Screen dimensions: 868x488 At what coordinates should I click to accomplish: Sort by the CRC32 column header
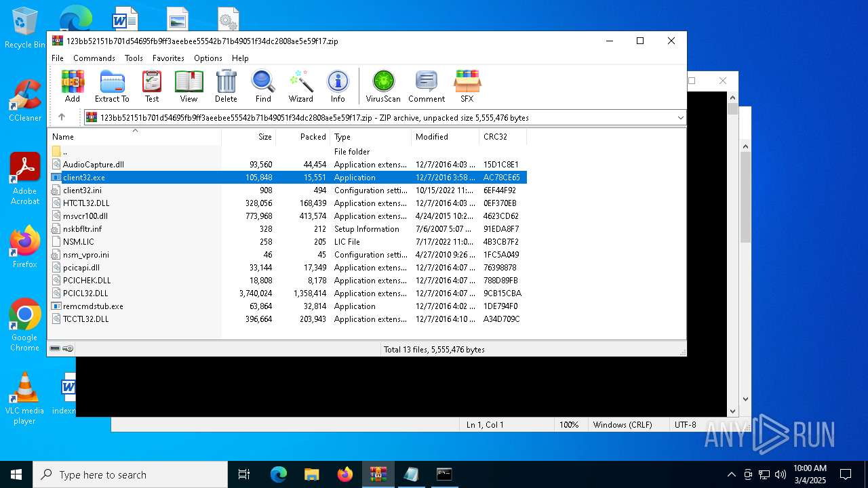click(x=502, y=137)
